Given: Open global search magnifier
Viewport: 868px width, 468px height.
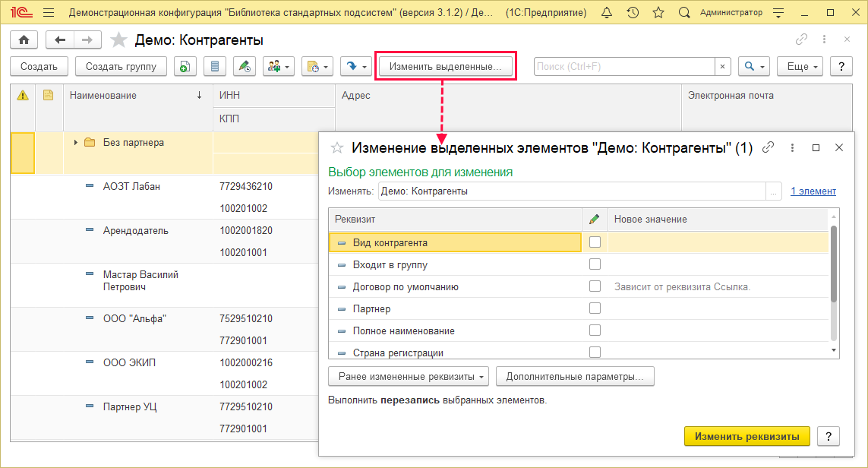Looking at the screenshot, I should pos(684,12).
